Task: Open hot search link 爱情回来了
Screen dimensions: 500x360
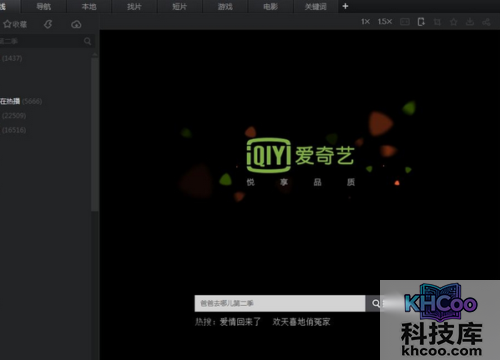Action: tap(240, 322)
